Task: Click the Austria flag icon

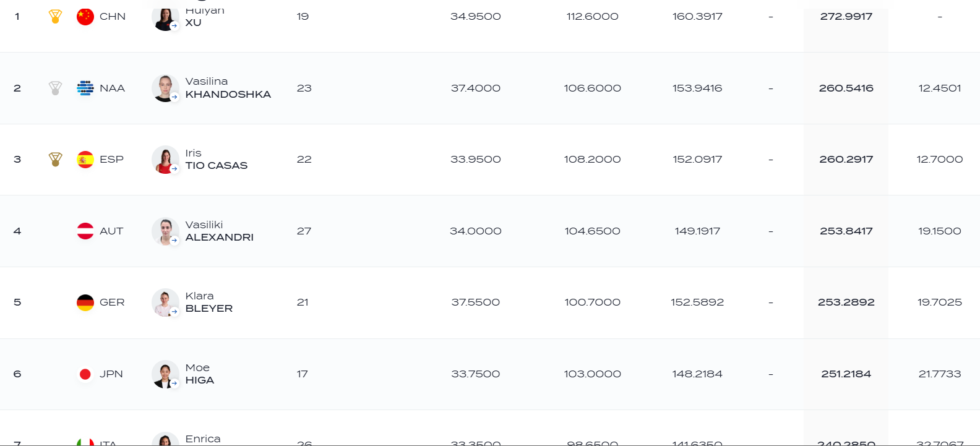Action: pyautogui.click(x=85, y=231)
